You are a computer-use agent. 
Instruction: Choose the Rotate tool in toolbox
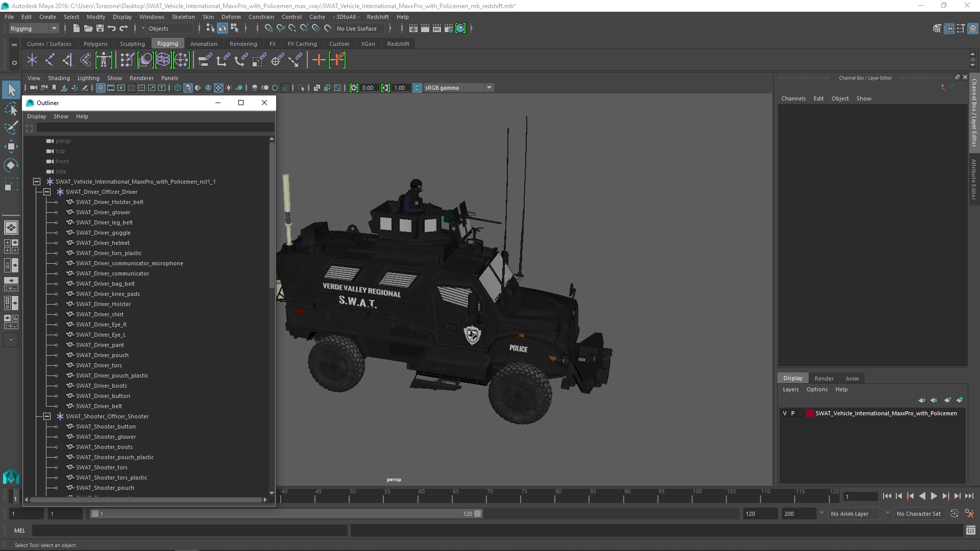click(11, 165)
